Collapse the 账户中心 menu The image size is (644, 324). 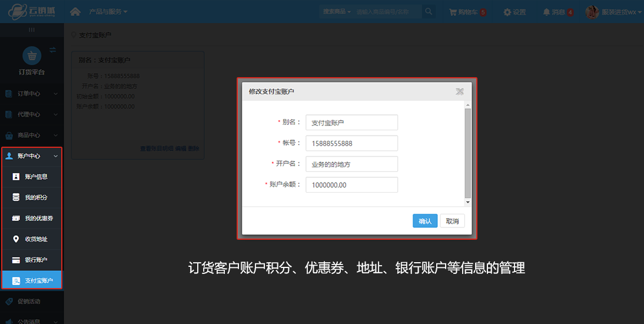point(32,156)
